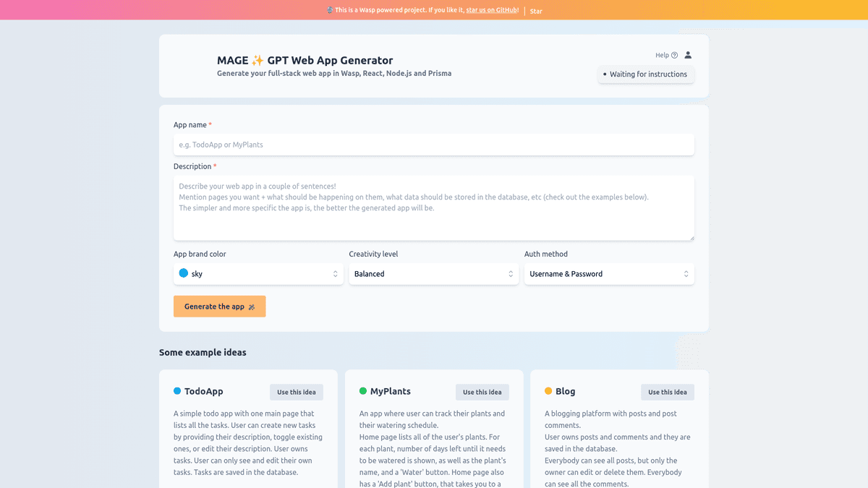Open the Auth method dropdown

tap(609, 274)
